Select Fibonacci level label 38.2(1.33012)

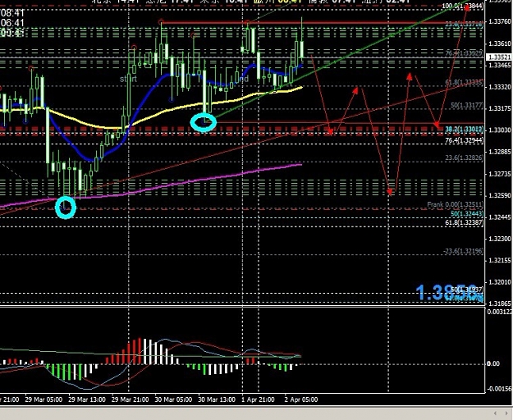click(465, 130)
